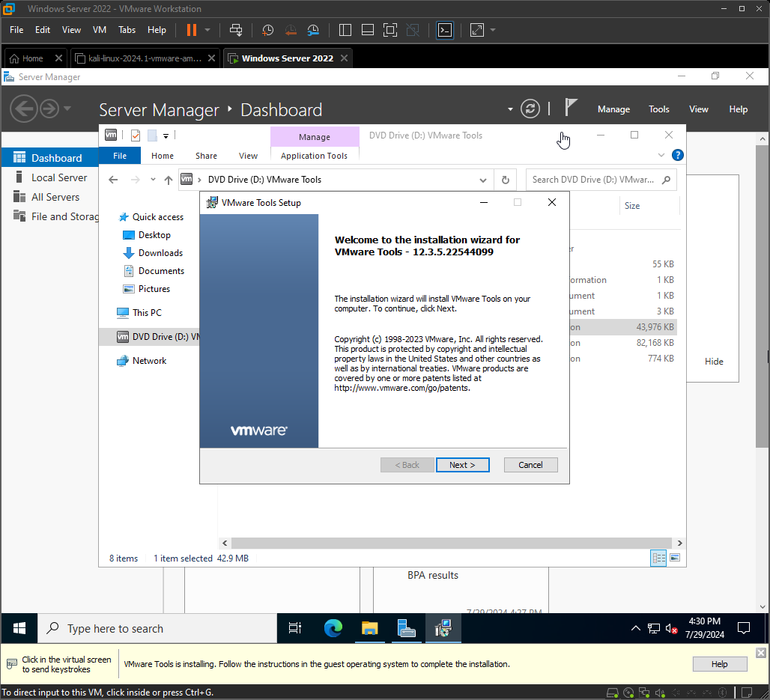Open Explorer Share ribbon tab
Screen dimensions: 770x700
[206, 156]
